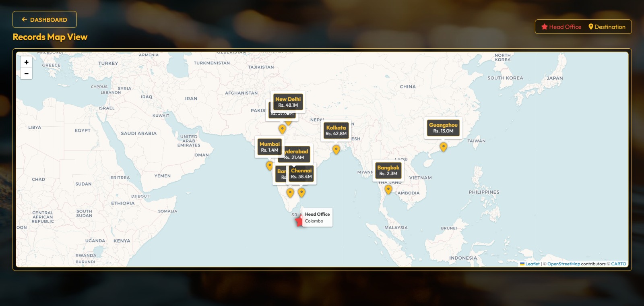Click the Dashboard back button
Image resolution: width=644 pixels, height=306 pixels.
[x=45, y=19]
